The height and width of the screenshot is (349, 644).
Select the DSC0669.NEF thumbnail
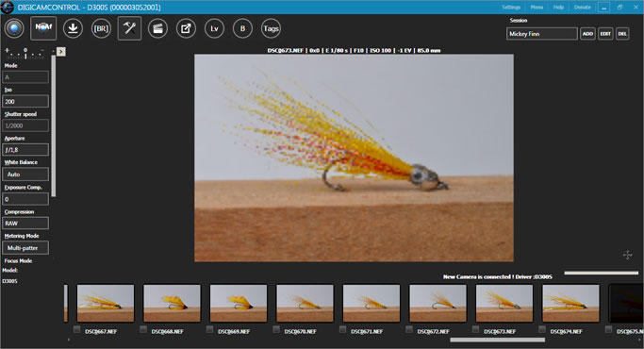click(239, 304)
